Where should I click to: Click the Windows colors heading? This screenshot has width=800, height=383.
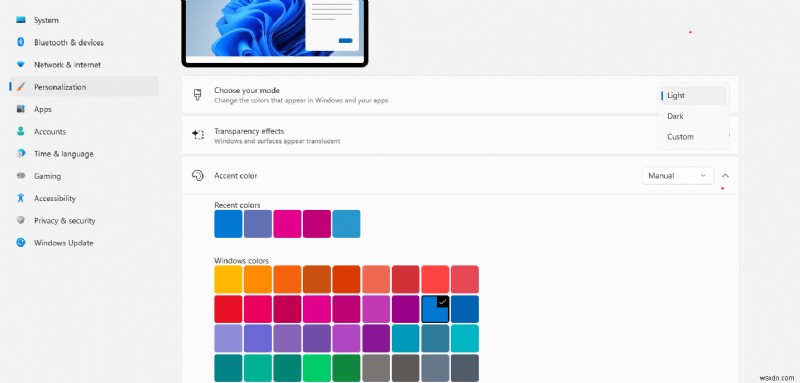pos(241,261)
